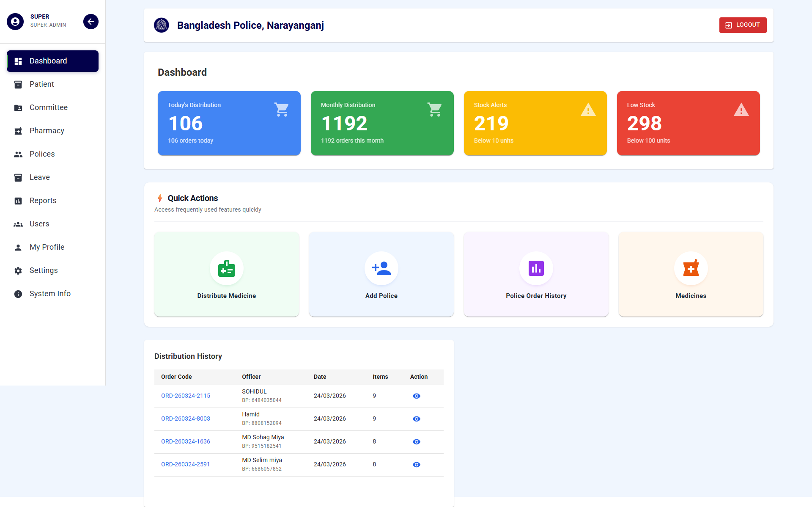
Task: View MD Selim miya's order with eye icon
Action: (416, 464)
